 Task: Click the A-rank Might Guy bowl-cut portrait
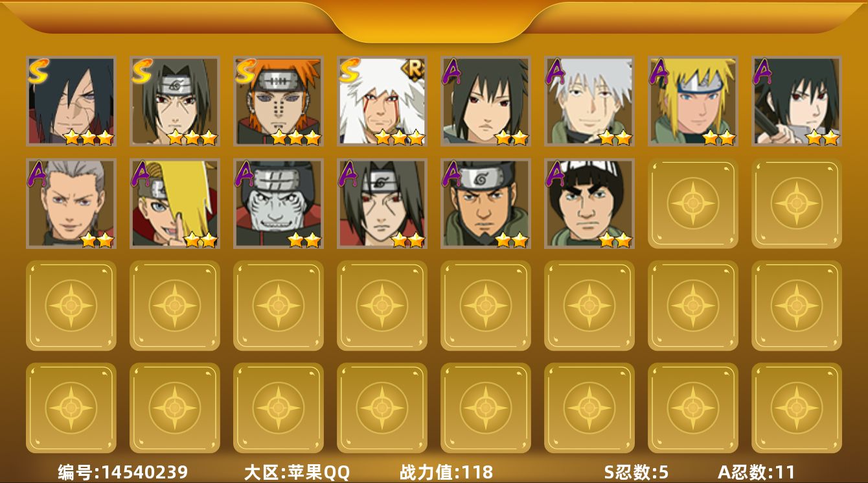589,204
